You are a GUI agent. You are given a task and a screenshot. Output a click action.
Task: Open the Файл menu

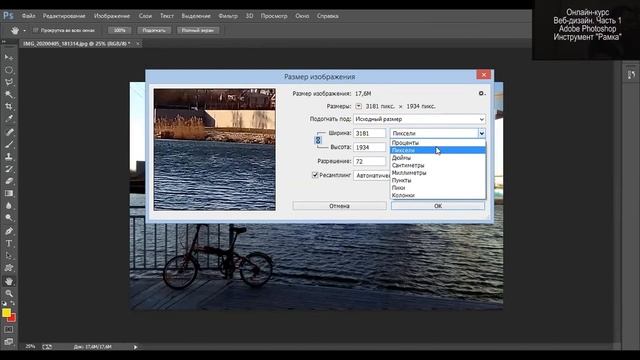pyautogui.click(x=28, y=16)
